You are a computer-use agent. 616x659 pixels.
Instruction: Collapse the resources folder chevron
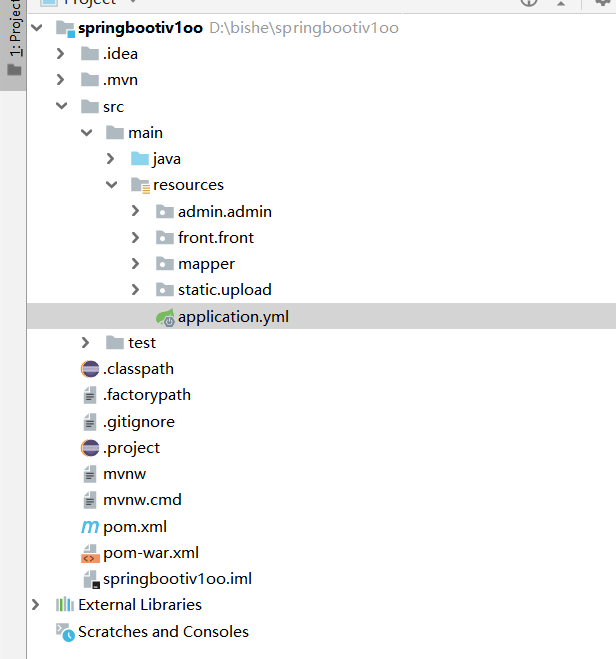pyautogui.click(x=111, y=185)
